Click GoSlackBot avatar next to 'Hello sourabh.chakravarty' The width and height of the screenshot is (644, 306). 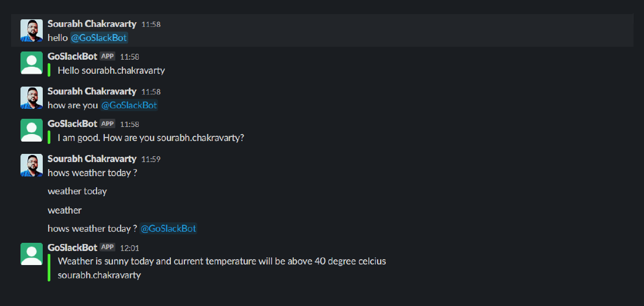[32, 63]
